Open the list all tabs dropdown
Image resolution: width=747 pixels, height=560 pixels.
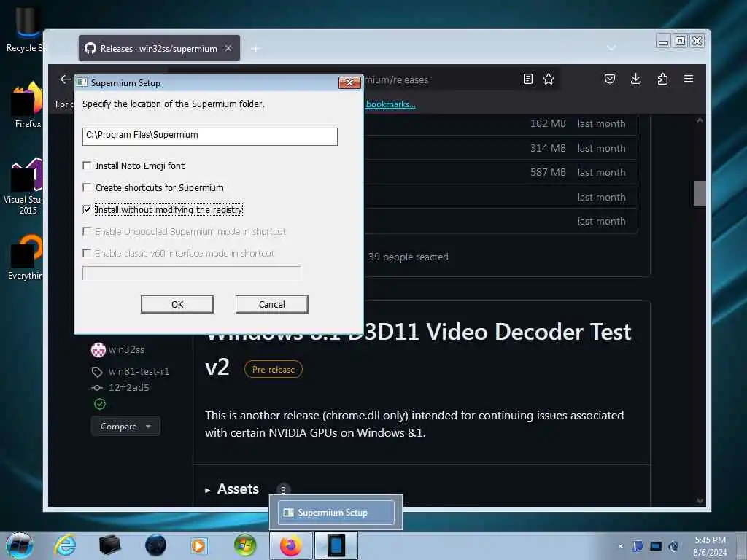[x=611, y=48]
